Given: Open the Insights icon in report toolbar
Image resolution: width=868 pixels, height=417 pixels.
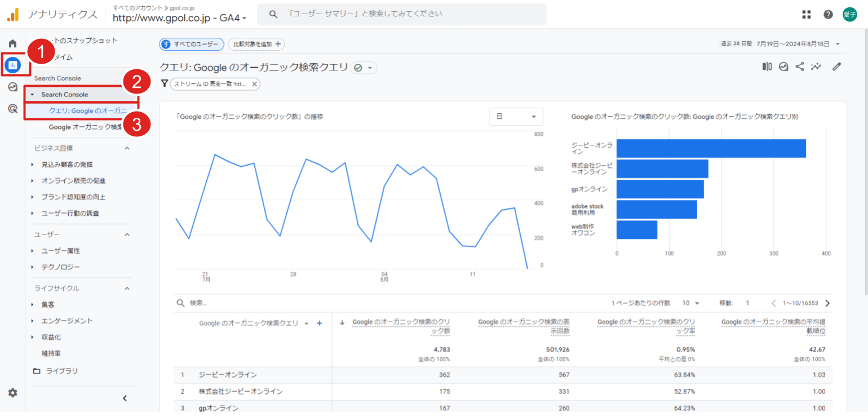Looking at the screenshot, I should click(x=783, y=66).
